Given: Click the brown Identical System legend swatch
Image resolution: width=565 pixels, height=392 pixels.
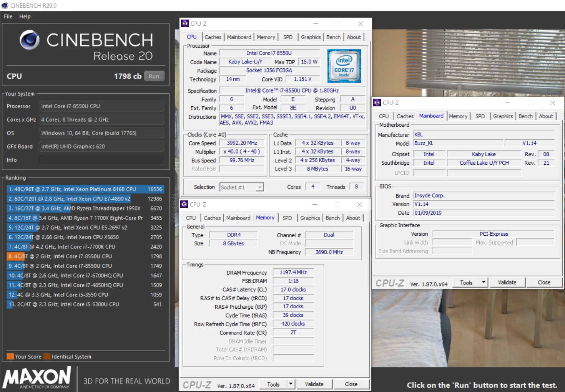Looking at the screenshot, I should [47, 356].
